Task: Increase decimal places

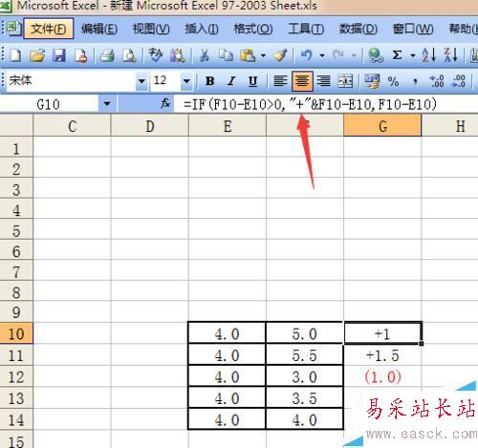Action: (x=437, y=81)
